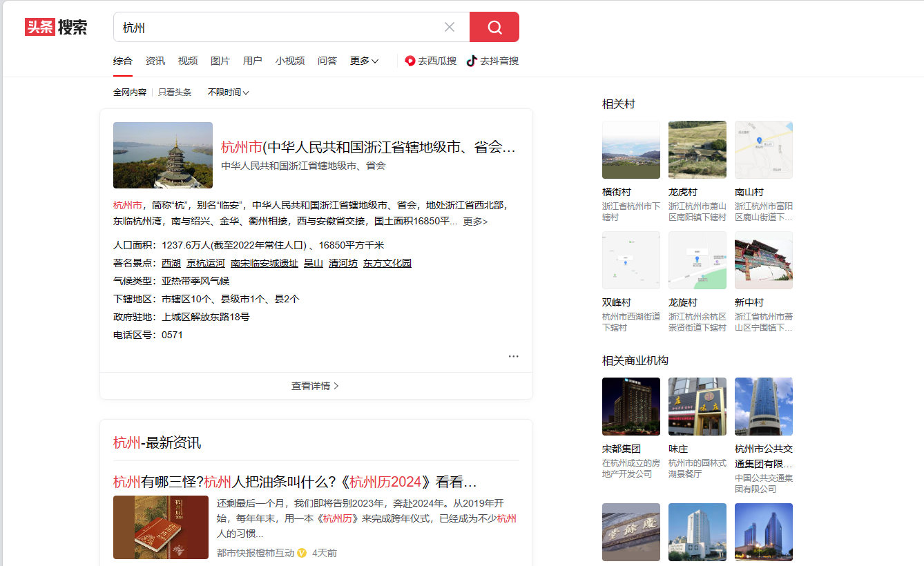Open the Douyin search icon link
This screenshot has width=924, height=566.
[x=472, y=61]
